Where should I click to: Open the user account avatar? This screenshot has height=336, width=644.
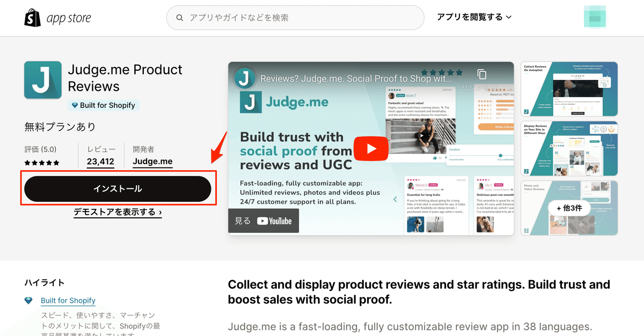(x=595, y=17)
